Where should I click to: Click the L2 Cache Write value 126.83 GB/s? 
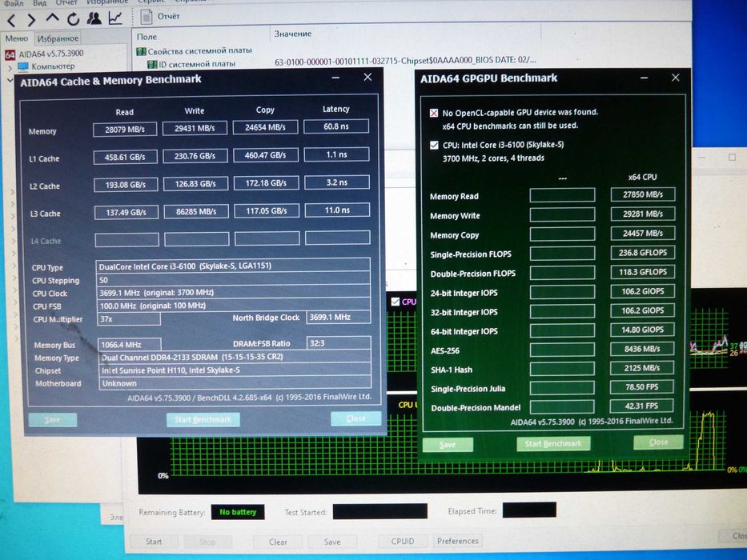[195, 183]
